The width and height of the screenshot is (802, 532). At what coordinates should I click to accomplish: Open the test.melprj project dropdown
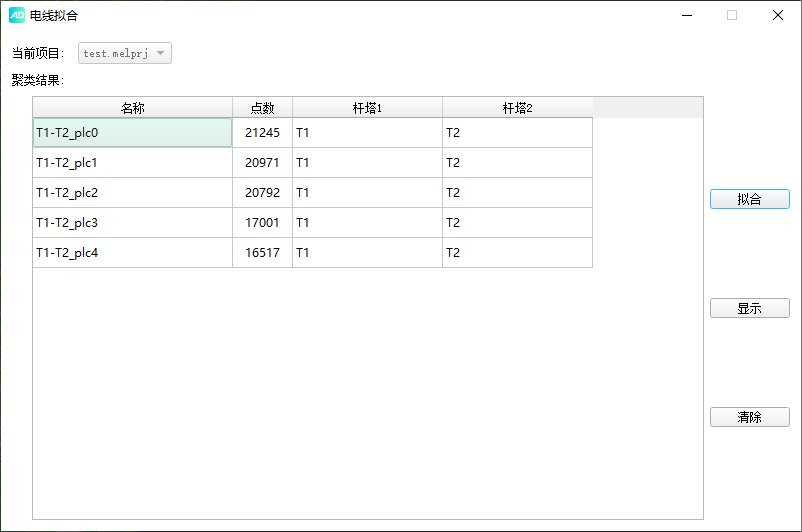pos(125,53)
